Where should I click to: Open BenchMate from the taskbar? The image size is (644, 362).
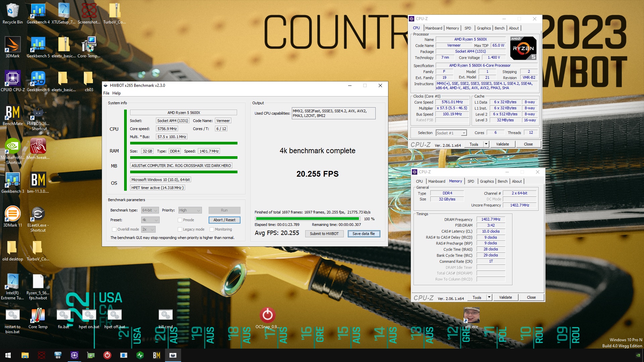[x=156, y=355]
